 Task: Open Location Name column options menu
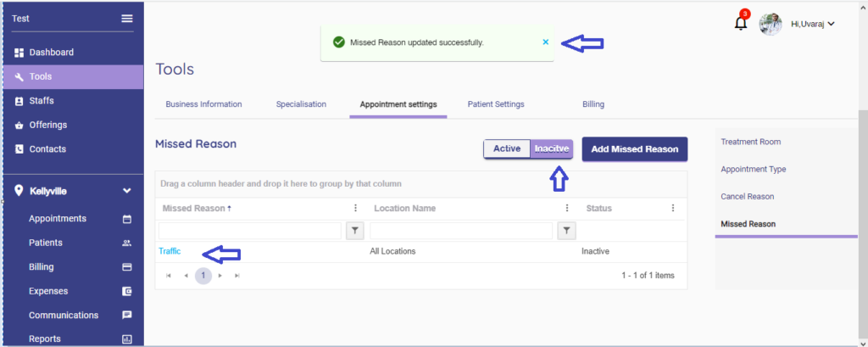click(x=567, y=208)
